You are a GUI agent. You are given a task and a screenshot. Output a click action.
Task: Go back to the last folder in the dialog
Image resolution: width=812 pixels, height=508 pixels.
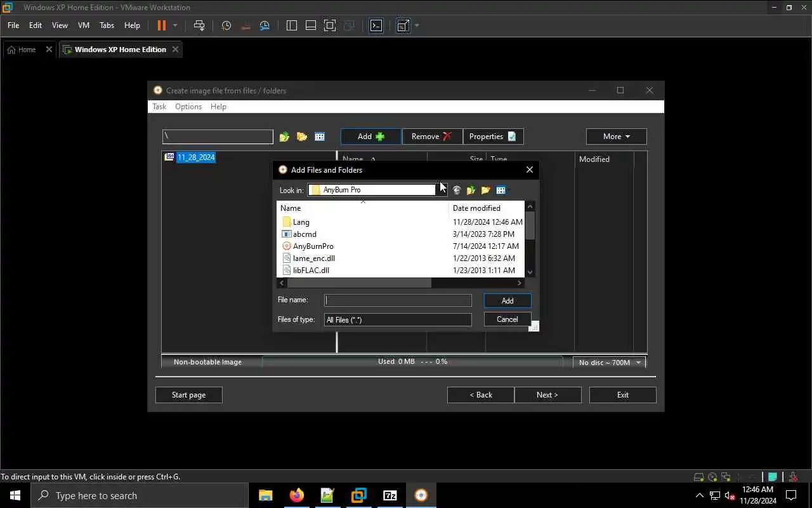[456, 190]
